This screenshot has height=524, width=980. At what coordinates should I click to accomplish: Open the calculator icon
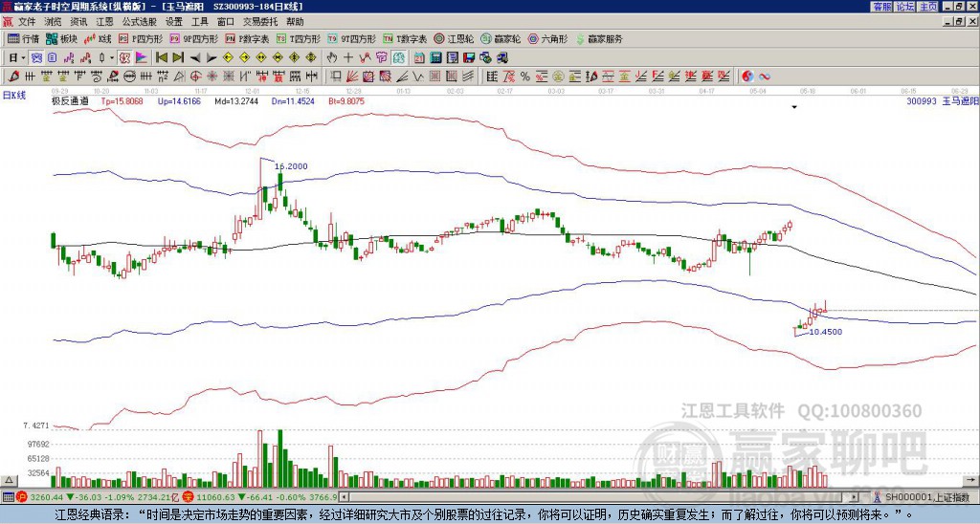(x=435, y=57)
